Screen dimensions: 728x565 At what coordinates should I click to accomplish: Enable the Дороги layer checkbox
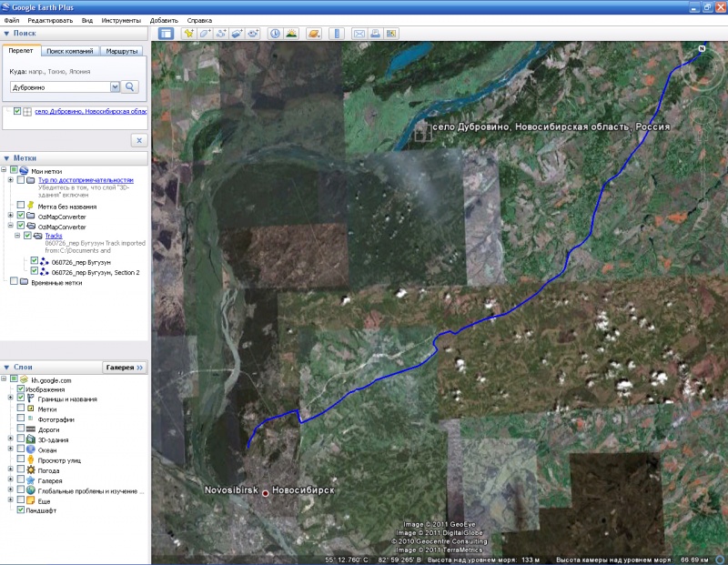pos(20,429)
